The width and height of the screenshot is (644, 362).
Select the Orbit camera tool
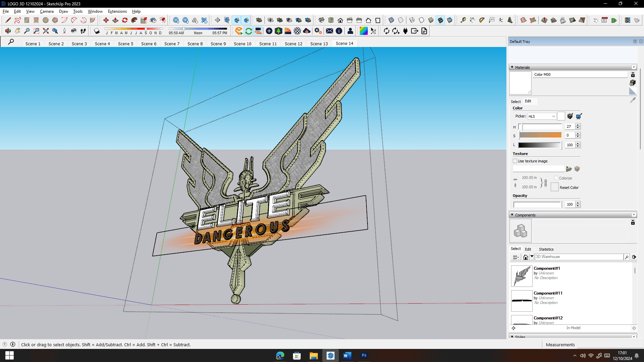coord(8,31)
